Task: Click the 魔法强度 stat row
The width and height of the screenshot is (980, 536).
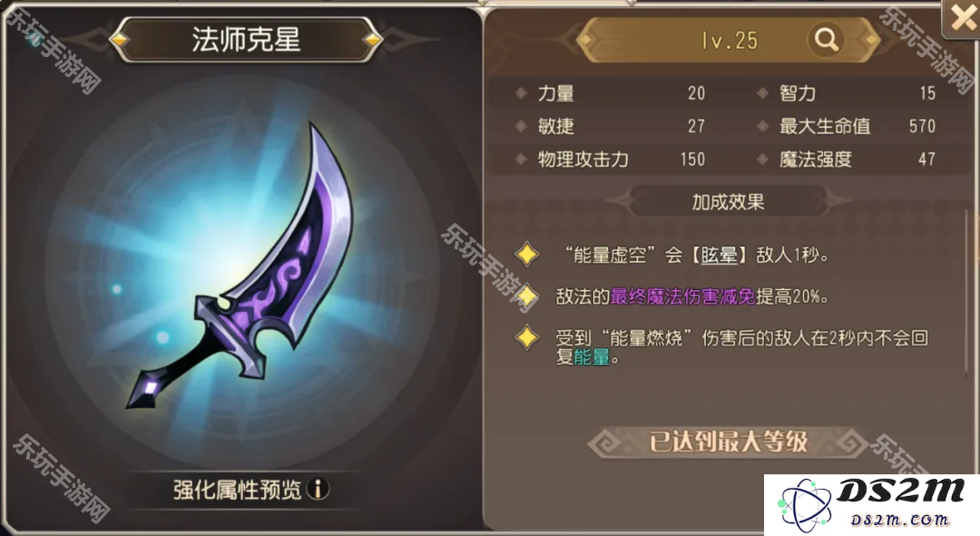Action: point(849,160)
